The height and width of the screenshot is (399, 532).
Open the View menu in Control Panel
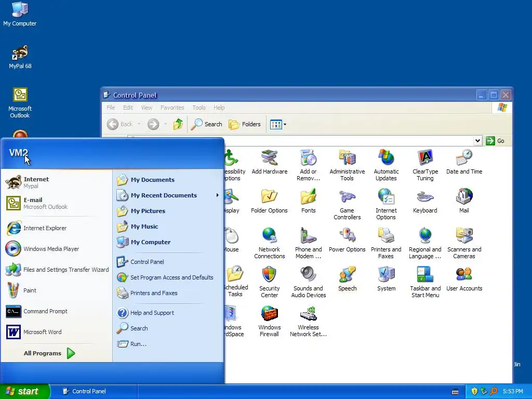tap(147, 108)
